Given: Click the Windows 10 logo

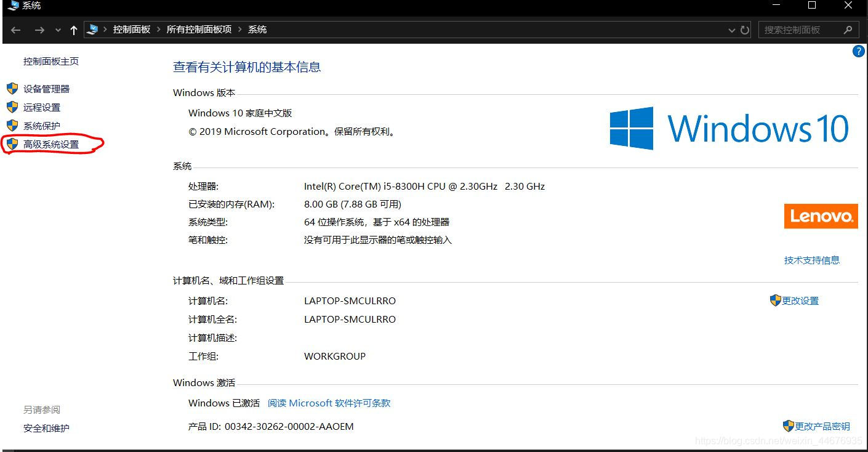Looking at the screenshot, I should (x=729, y=129).
